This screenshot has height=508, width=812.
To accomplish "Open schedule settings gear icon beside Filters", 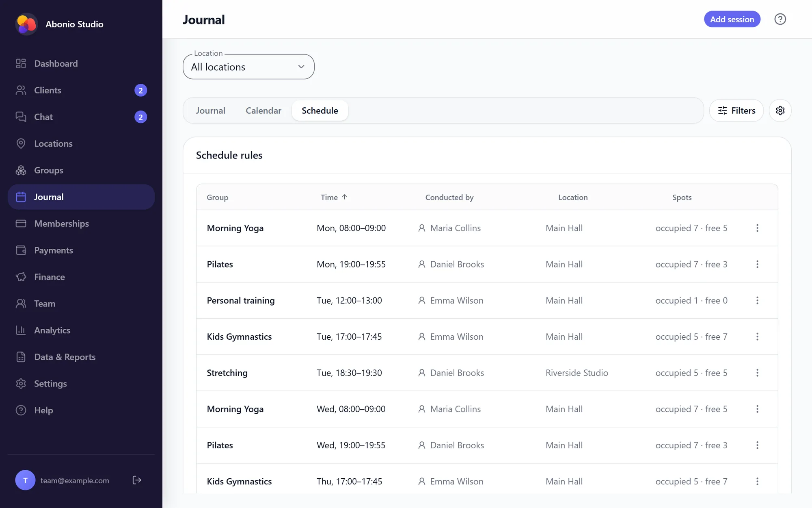I will pyautogui.click(x=780, y=111).
